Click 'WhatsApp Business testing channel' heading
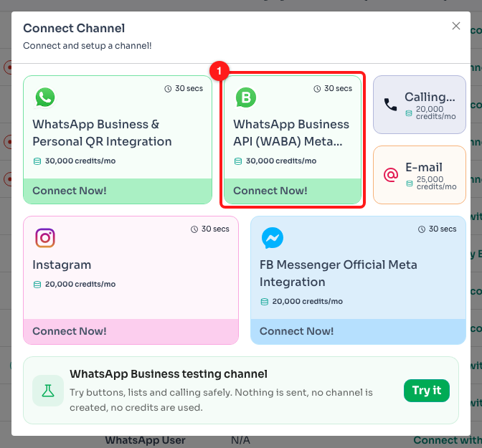Viewport: 482px width, 448px height. [169, 374]
